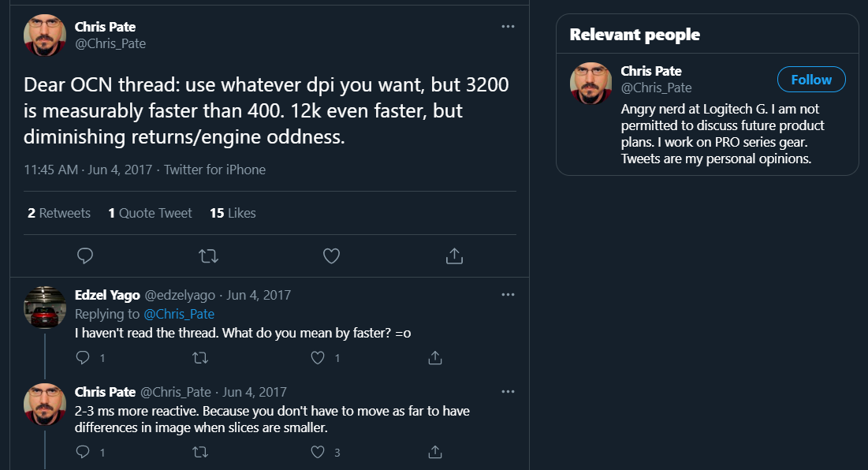Reply to the main Chris Pate tweet
Screen dimensions: 868x470
pos(86,256)
